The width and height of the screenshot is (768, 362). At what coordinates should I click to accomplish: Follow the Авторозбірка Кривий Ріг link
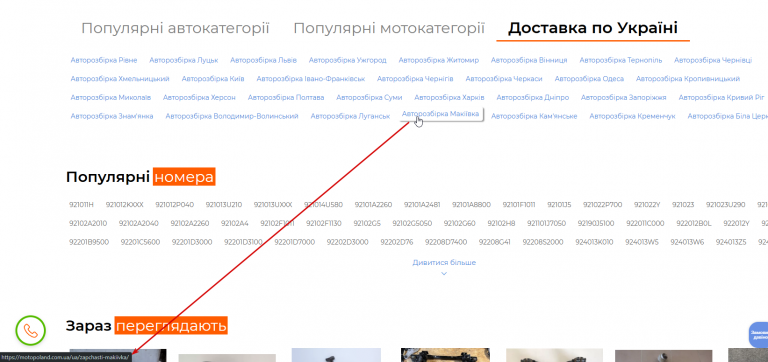click(x=721, y=97)
